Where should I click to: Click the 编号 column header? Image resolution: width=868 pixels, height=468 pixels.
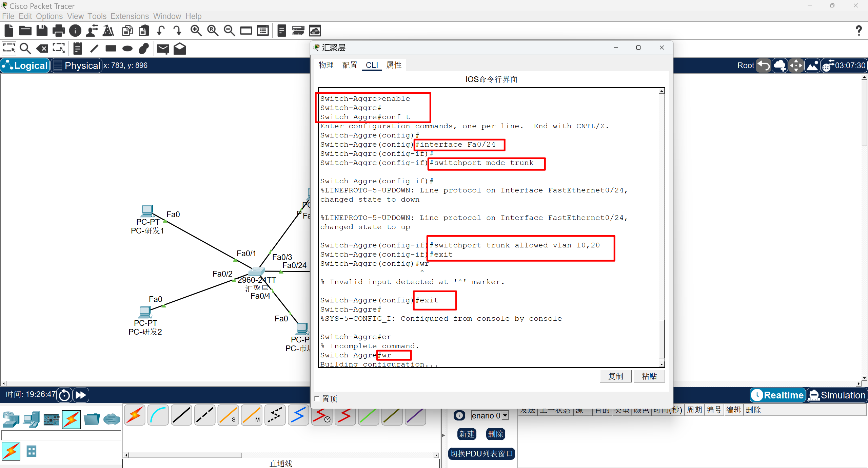[714, 410]
